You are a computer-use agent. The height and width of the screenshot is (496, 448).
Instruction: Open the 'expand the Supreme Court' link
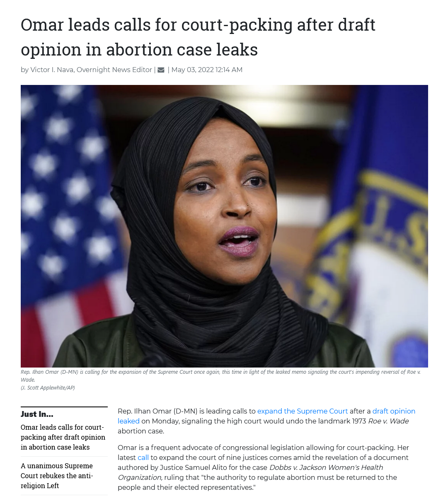pos(302,411)
